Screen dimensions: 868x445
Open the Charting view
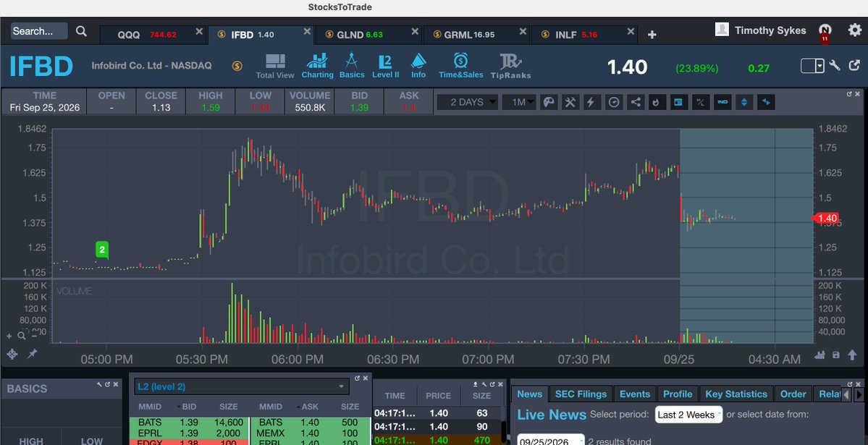point(317,67)
